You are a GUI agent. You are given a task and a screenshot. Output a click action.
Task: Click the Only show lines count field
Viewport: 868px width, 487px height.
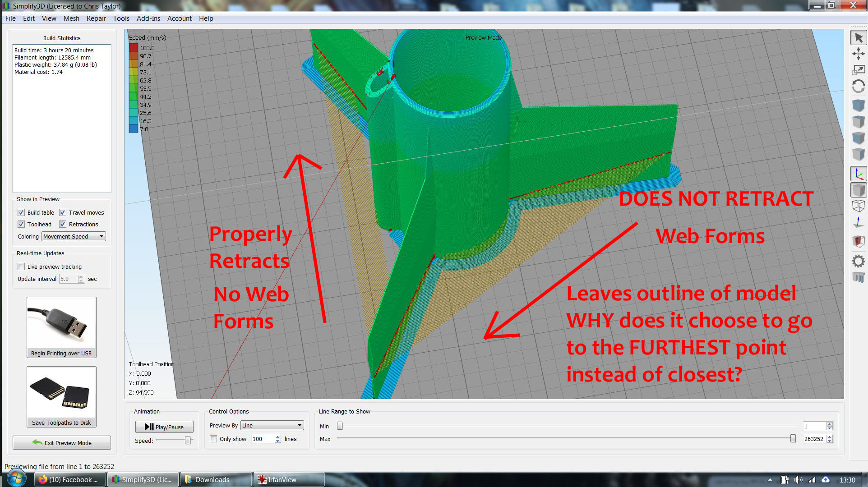(263, 439)
